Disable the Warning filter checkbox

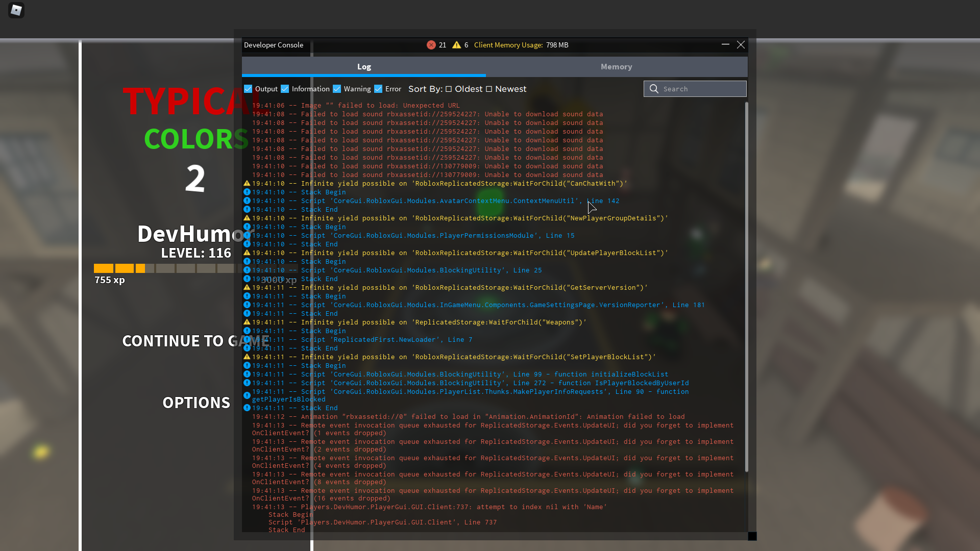(337, 89)
